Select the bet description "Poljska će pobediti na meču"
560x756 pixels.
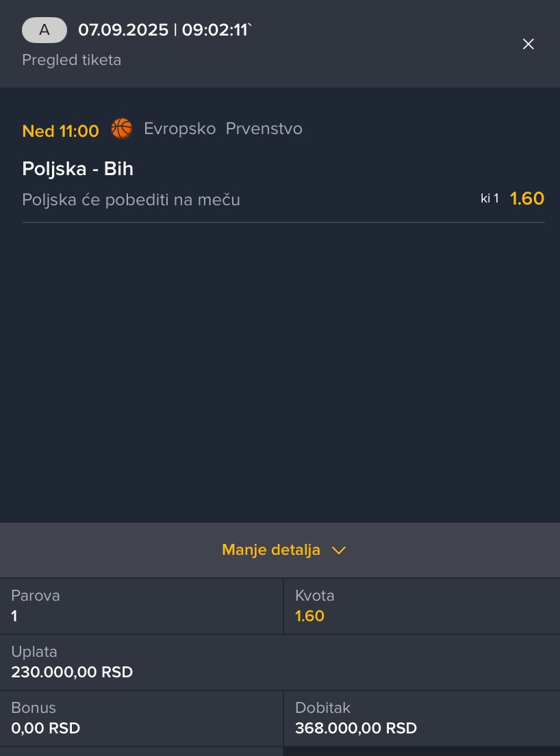(x=131, y=200)
